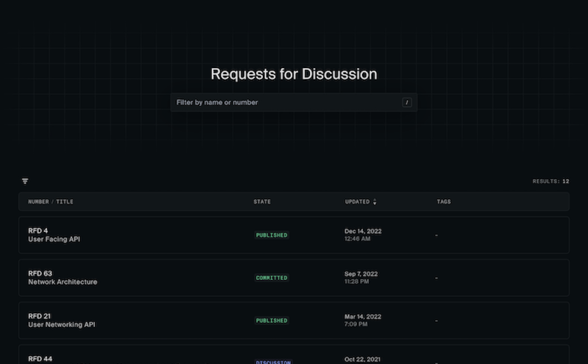Open the filter options icon above the table
Viewport: 588px width, 364px height.
[25, 181]
